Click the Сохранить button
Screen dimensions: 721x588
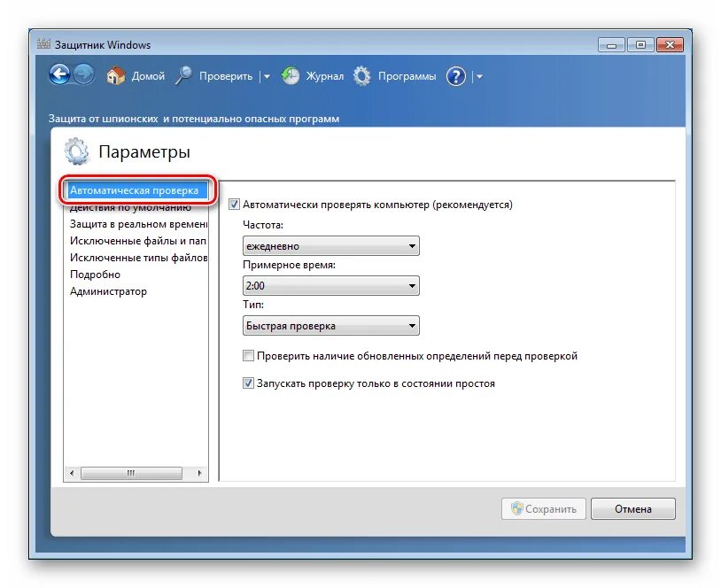[x=544, y=508]
